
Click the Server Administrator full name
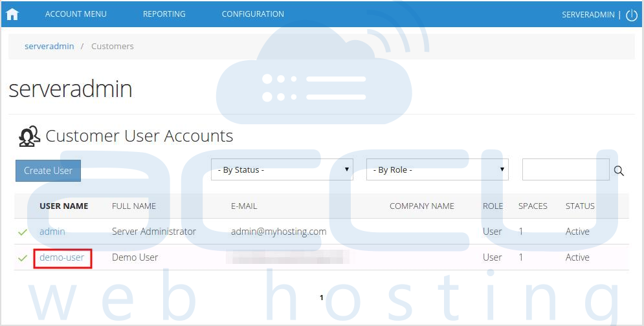point(154,232)
